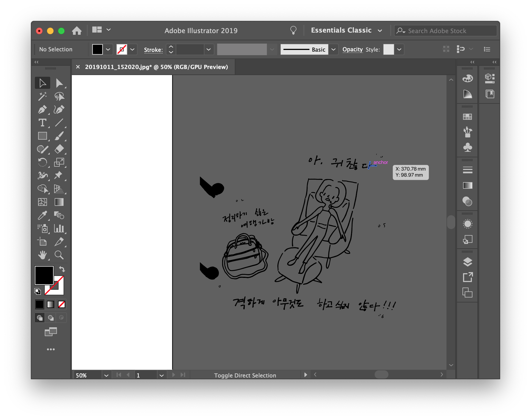Open the zoom level 50% dropdown

pyautogui.click(x=106, y=375)
